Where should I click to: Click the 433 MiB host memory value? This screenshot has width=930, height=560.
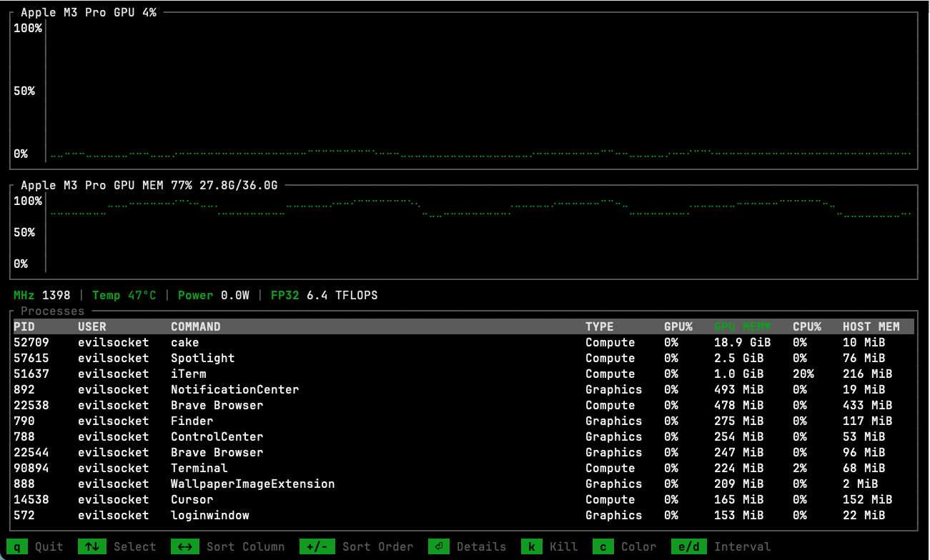point(868,405)
